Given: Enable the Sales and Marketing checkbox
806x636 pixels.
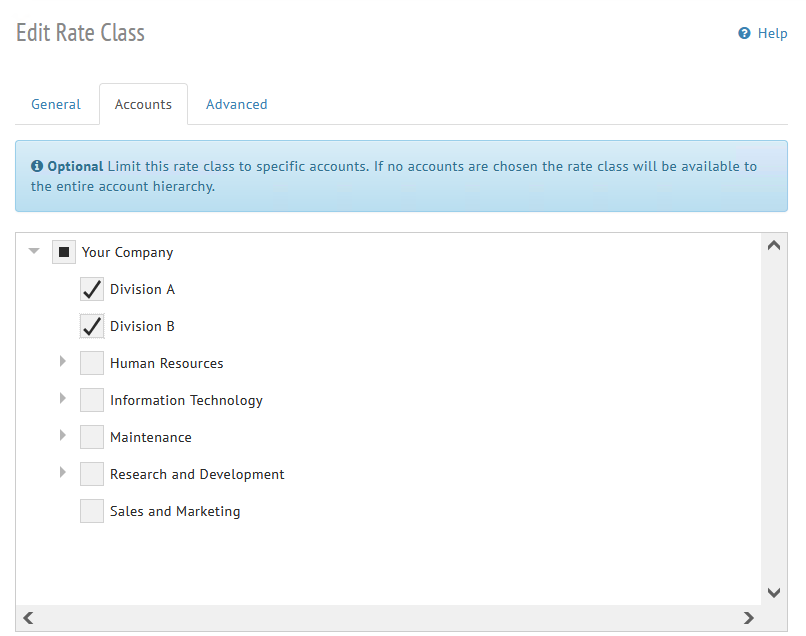Looking at the screenshot, I should click(x=92, y=511).
